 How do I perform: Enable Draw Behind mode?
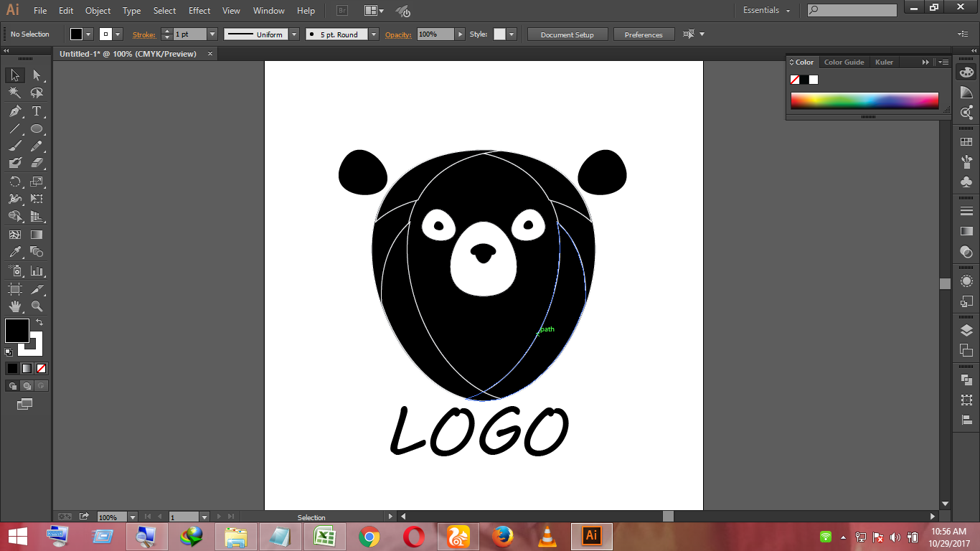click(x=27, y=386)
